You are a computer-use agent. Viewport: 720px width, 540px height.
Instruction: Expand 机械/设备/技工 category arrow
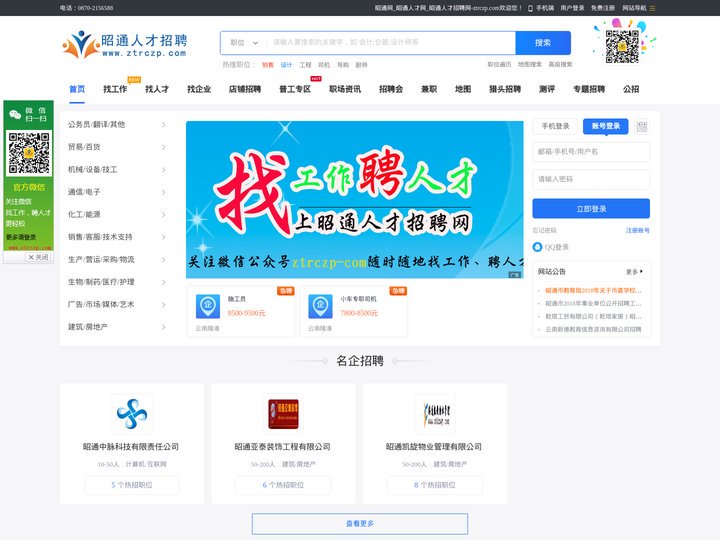coord(163,169)
